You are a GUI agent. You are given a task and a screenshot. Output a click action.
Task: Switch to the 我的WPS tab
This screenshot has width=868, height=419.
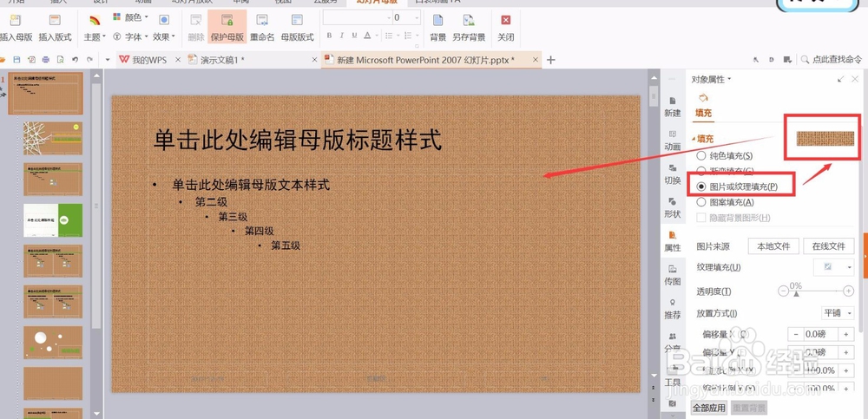(x=149, y=60)
